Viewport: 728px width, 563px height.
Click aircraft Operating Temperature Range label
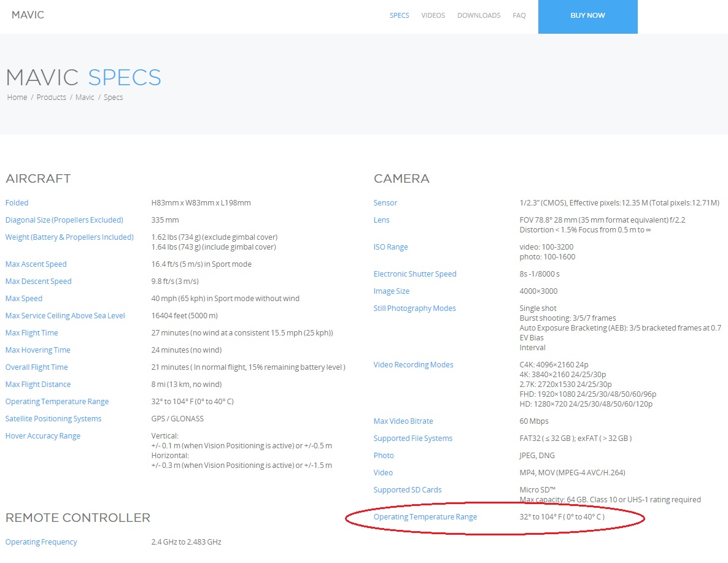click(x=56, y=401)
